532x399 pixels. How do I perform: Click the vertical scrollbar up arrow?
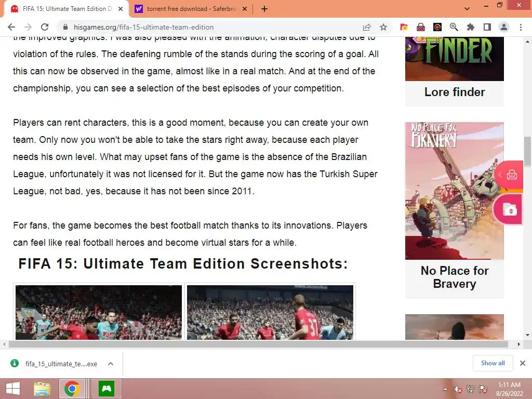click(x=527, y=42)
